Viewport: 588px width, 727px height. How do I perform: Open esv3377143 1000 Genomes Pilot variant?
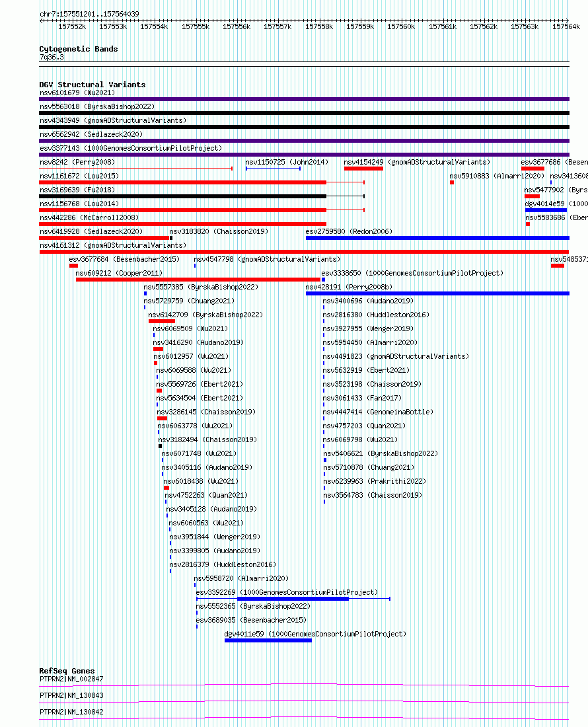[x=131, y=148]
